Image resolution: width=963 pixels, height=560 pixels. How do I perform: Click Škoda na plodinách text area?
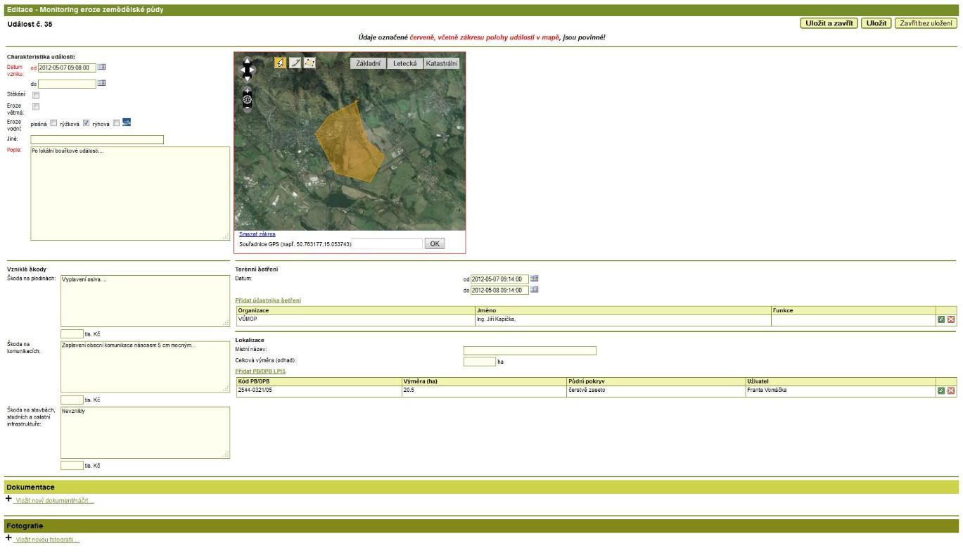coord(145,300)
